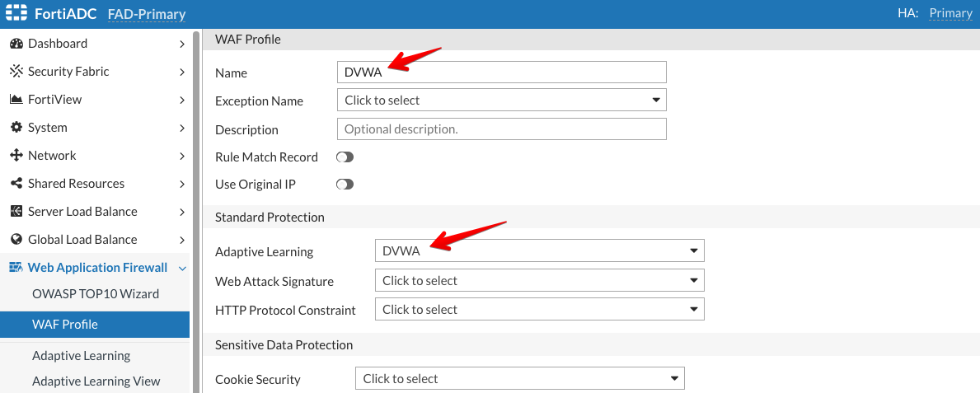Click the Network arrows icon
This screenshot has height=393, width=980.
(16, 156)
